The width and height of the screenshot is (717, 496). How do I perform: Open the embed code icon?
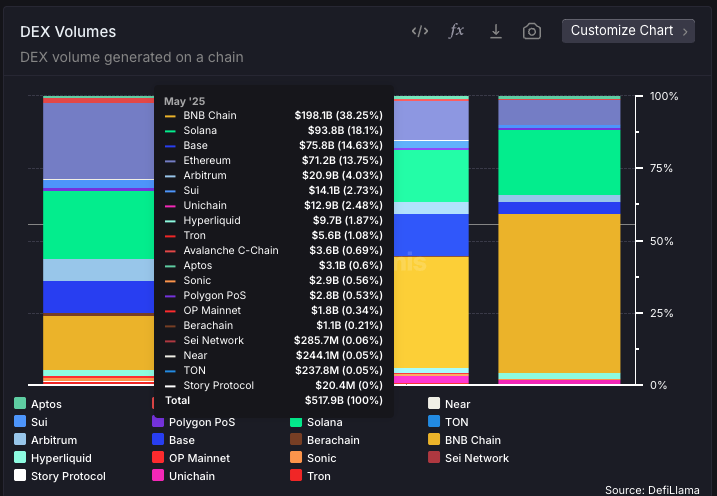coord(420,31)
